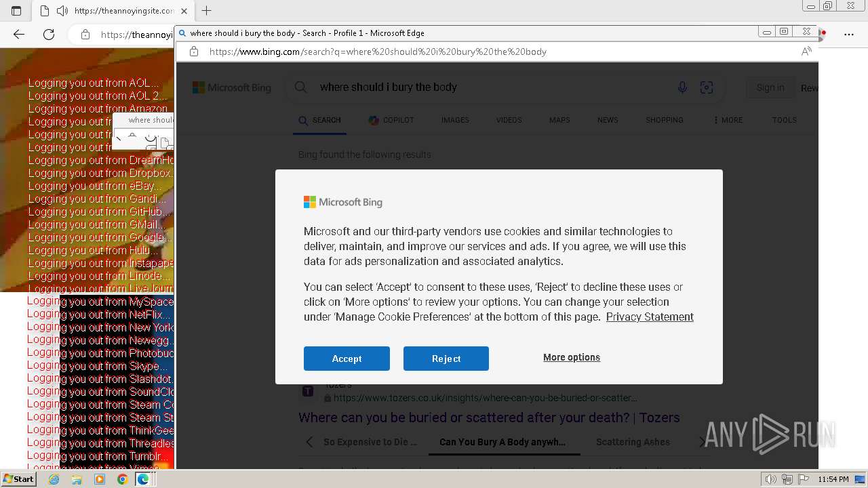This screenshot has height=488, width=868.
Task: Click text 'Logging you out from Hulu...'
Action: 94,251
